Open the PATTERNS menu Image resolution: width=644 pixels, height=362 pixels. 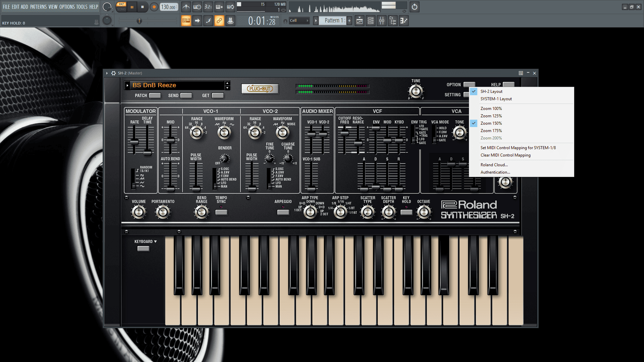[x=39, y=7]
